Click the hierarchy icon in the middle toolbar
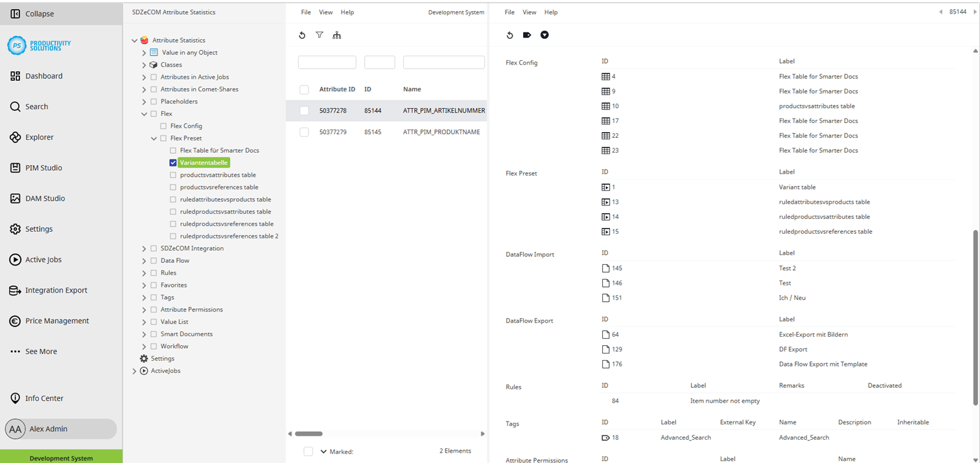Screen dimensions: 980x463 click(337, 35)
